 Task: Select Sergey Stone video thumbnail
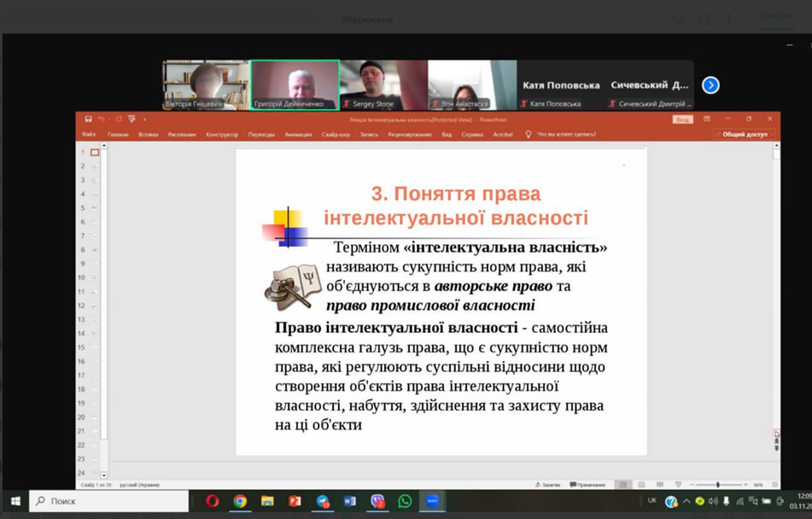382,85
